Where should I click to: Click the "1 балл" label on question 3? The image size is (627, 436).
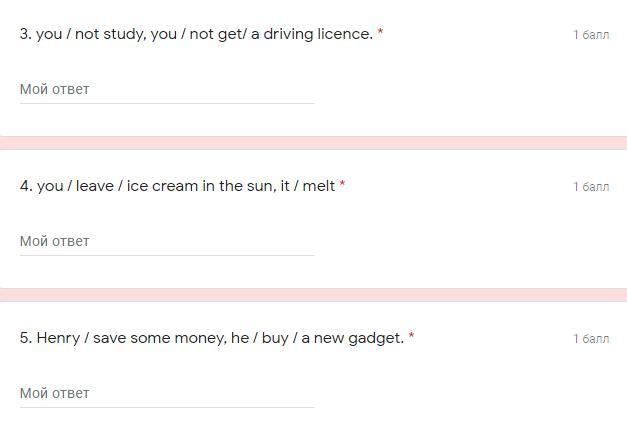coord(591,35)
